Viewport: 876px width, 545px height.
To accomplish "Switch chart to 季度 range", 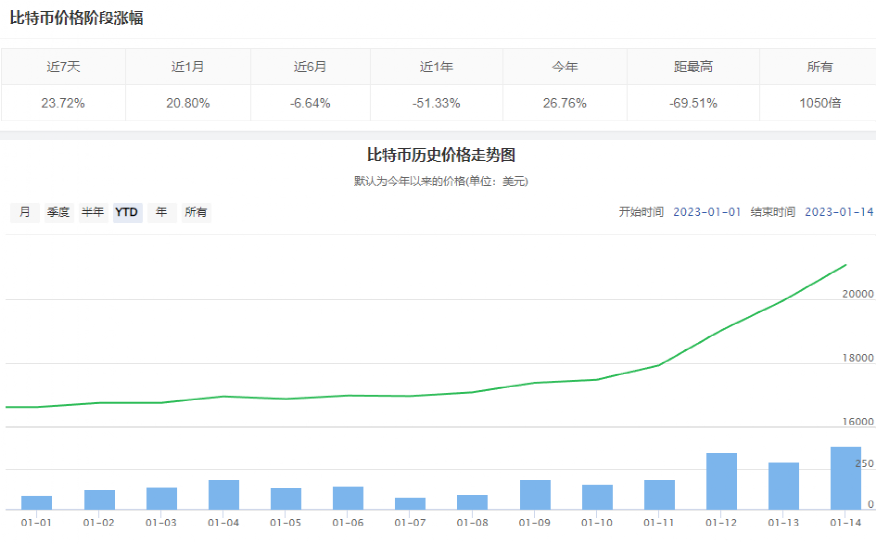I will [x=58, y=212].
